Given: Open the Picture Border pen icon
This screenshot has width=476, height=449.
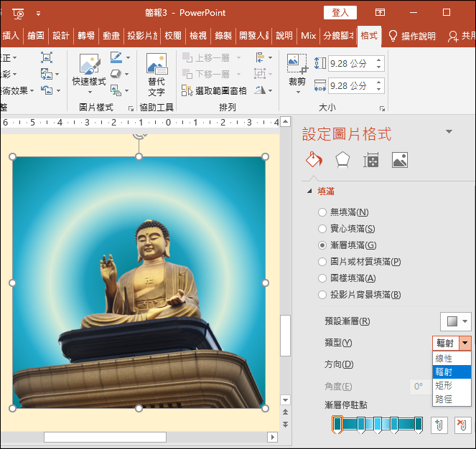Looking at the screenshot, I should pyautogui.click(x=116, y=57).
